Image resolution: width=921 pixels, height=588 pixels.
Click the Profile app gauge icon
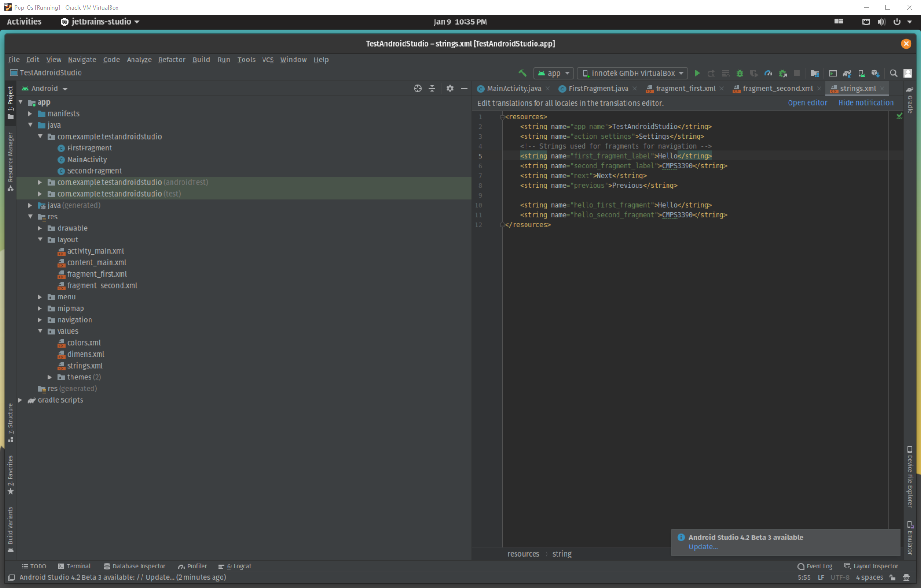(768, 73)
